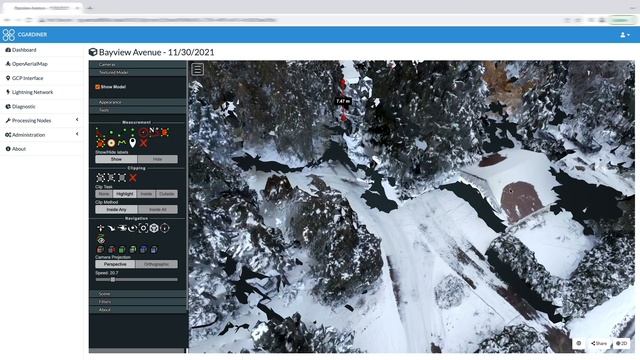640x360 pixels.
Task: Collapse the Tools section
Action: [x=138, y=110]
